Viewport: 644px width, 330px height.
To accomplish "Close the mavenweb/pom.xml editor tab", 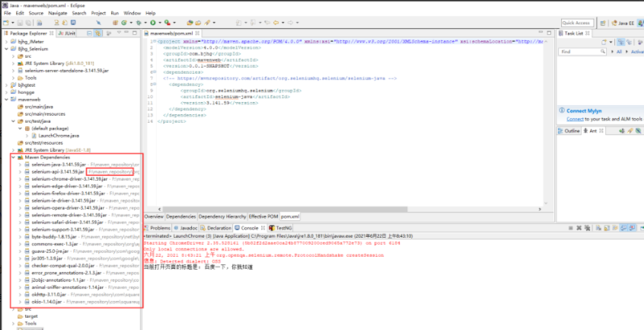I will pos(196,34).
